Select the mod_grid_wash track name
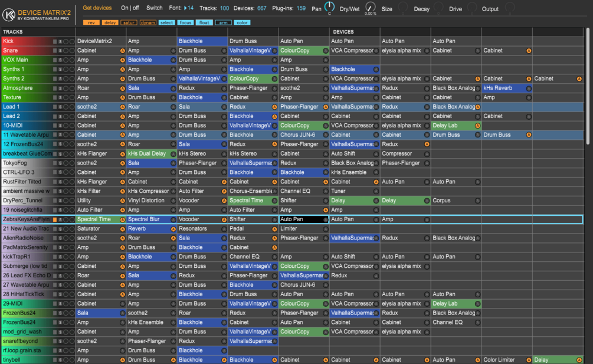This screenshot has width=593, height=364. (x=22, y=332)
